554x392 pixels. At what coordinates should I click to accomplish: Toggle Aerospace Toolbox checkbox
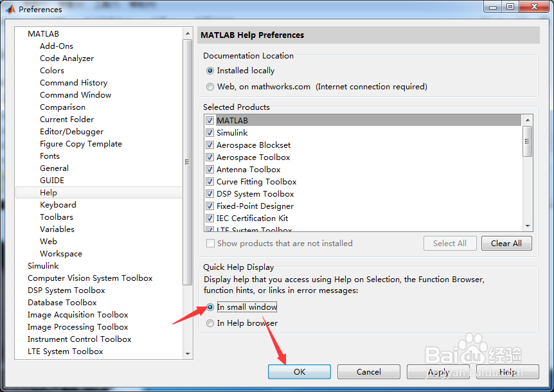[210, 157]
